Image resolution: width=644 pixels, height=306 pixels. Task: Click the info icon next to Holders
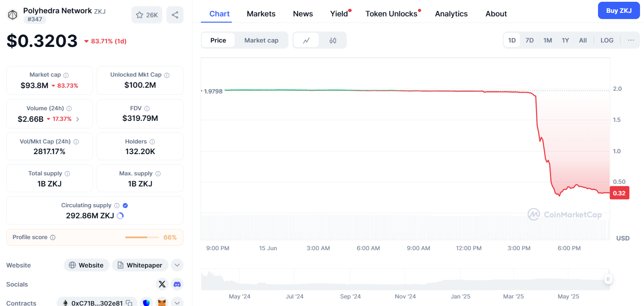coord(152,142)
